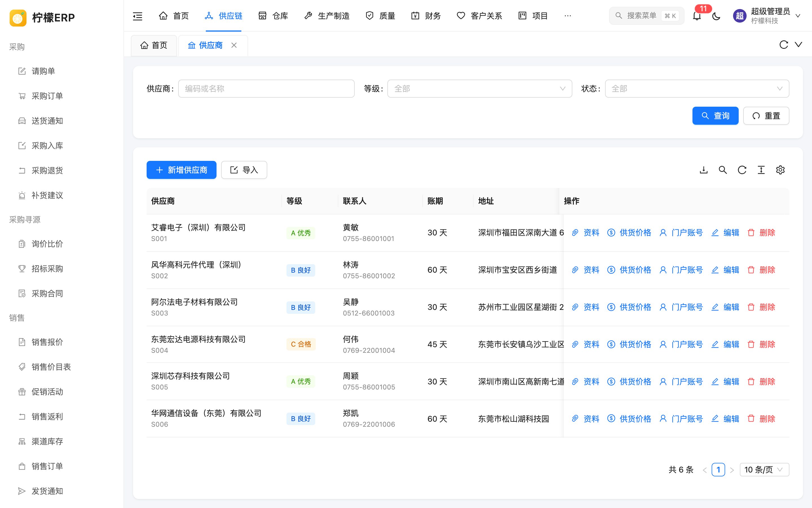Open the 客户关系 top menu
812x508 pixels.
[x=479, y=16]
